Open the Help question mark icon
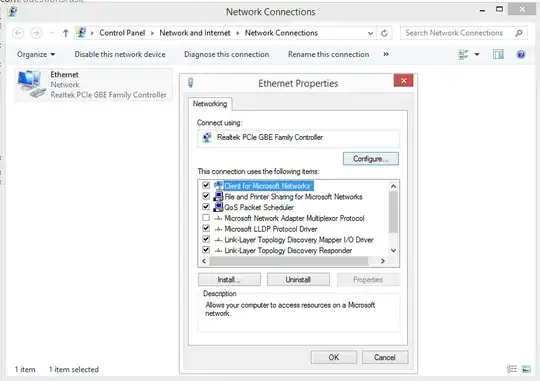This screenshot has width=540, height=381. pos(521,54)
